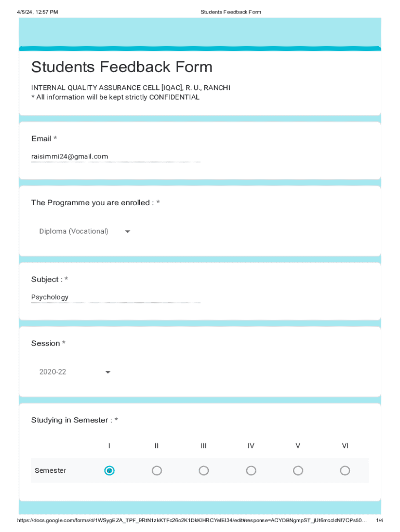Viewport: 400px width, 532px height.
Task: Click the Google Forms URL in footer
Action: click(x=192, y=520)
